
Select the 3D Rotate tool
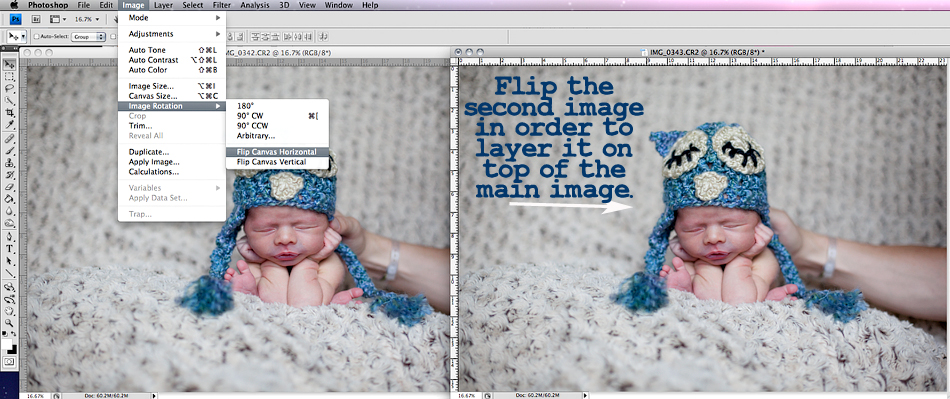(x=10, y=288)
